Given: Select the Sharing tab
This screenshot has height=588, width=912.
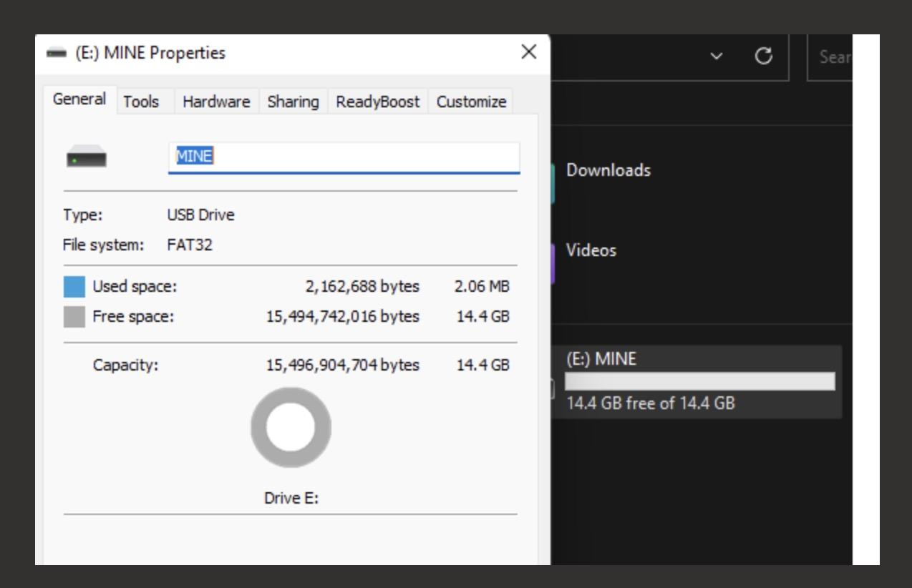Looking at the screenshot, I should tap(293, 102).
